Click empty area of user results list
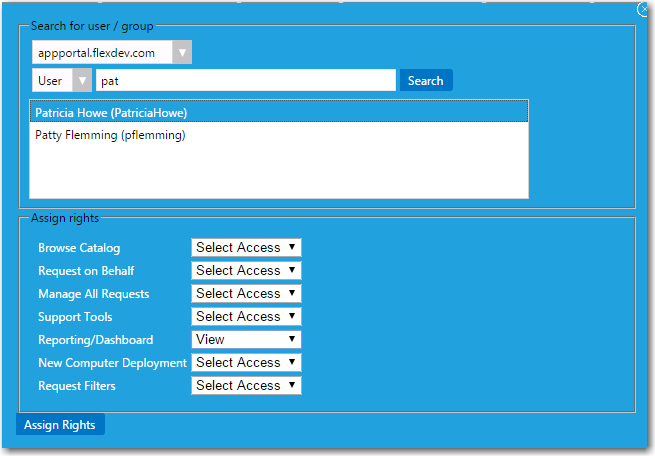This screenshot has width=655, height=456. coord(278,171)
